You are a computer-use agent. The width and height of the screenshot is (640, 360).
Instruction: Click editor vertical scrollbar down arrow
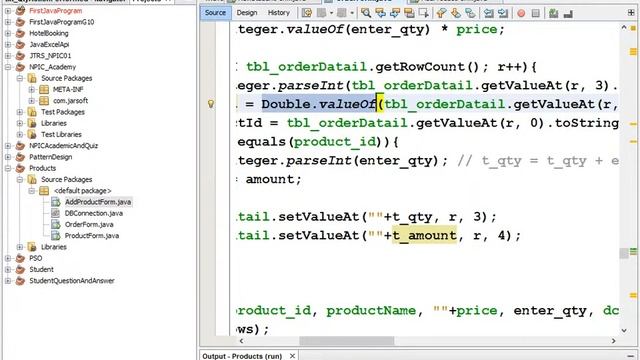[624, 330]
